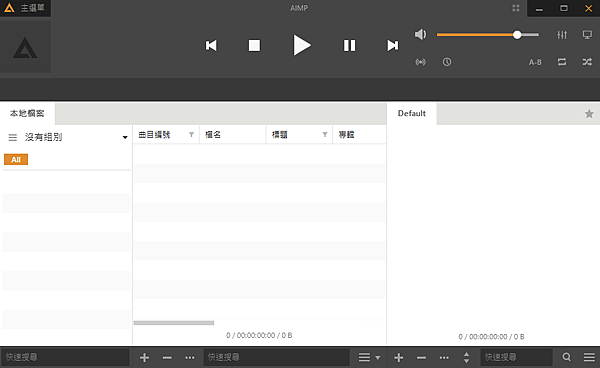Viewport: 600px width, 368px height.
Task: Add files using playlist plus button
Action: tap(398, 358)
